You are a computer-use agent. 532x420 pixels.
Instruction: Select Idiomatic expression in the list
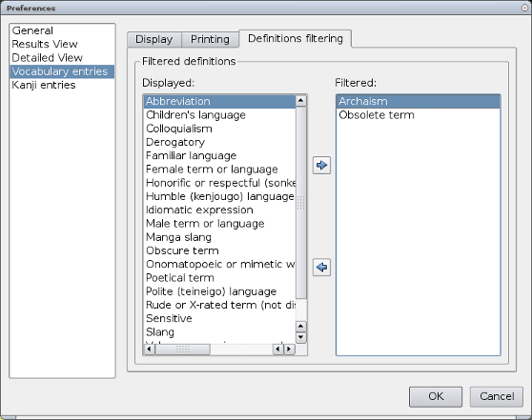pos(219,210)
